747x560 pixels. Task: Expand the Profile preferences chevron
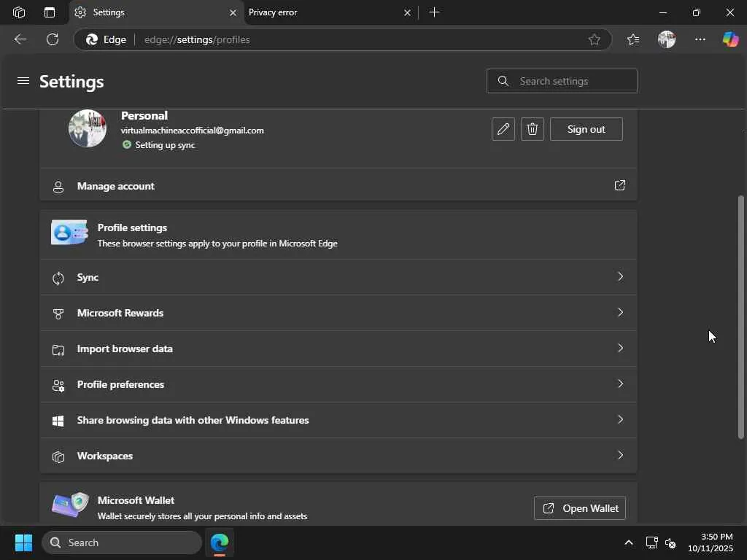(x=620, y=384)
